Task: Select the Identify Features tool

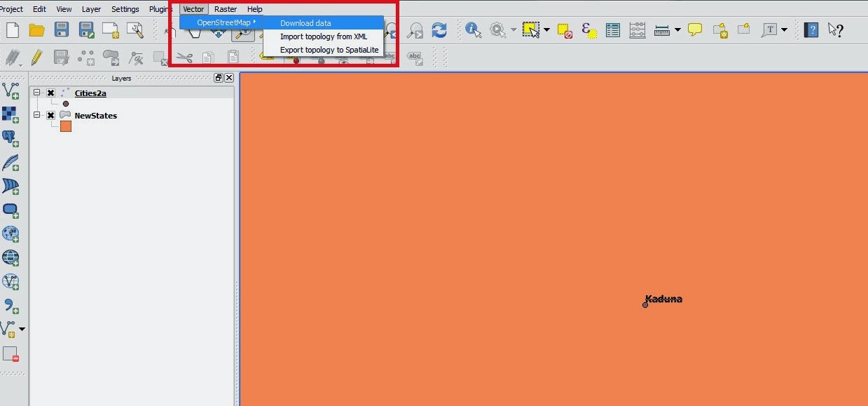Action: pos(474,30)
